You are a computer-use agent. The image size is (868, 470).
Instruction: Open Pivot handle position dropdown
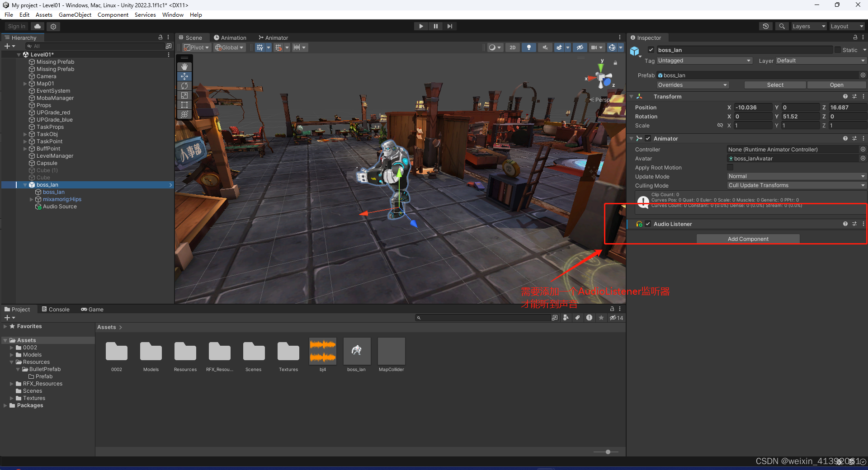point(197,47)
